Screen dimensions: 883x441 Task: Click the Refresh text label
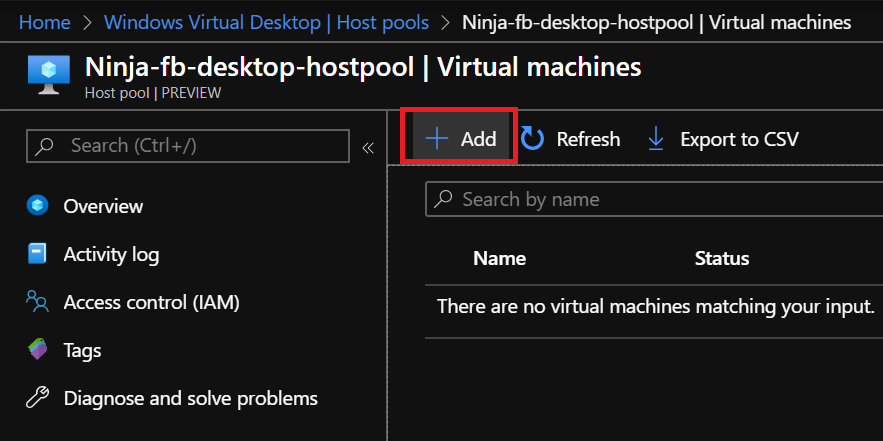588,139
